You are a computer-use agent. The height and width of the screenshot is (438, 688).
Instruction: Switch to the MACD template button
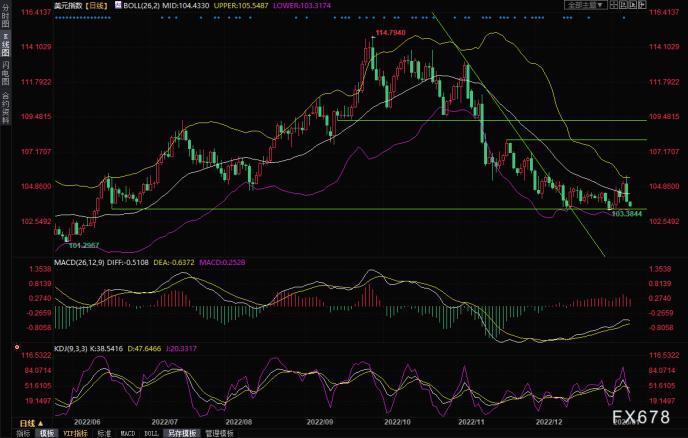pos(128,433)
